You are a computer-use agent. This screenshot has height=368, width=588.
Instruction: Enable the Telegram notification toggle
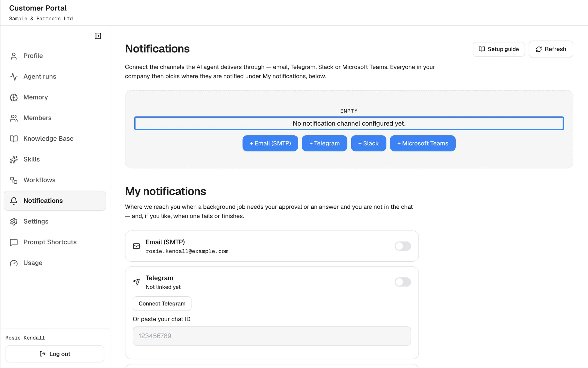[x=402, y=282]
